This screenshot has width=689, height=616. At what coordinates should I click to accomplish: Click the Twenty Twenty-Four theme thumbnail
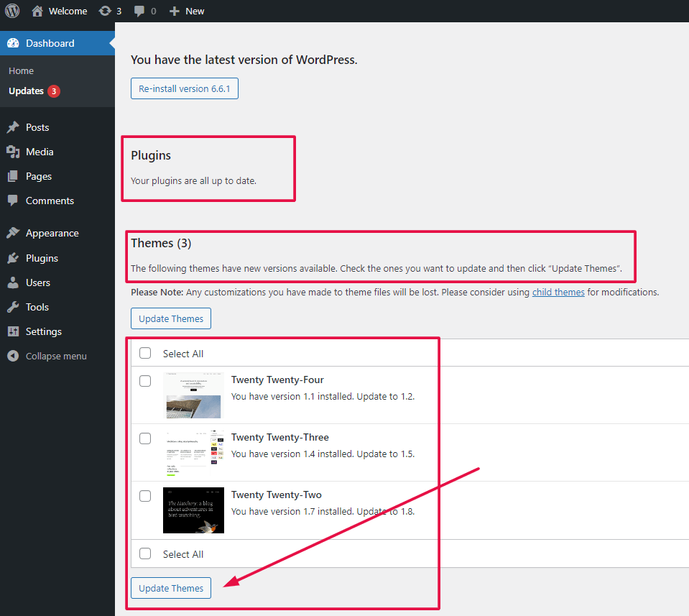pos(193,395)
